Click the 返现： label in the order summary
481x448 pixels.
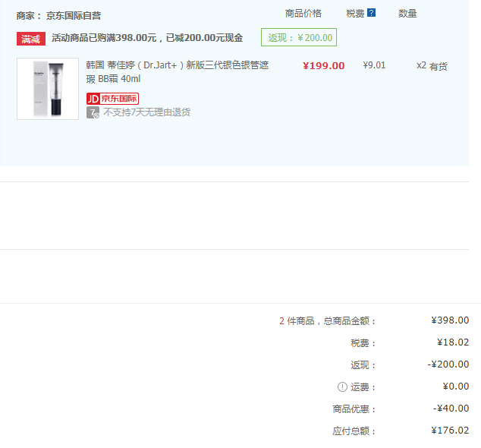tap(363, 365)
